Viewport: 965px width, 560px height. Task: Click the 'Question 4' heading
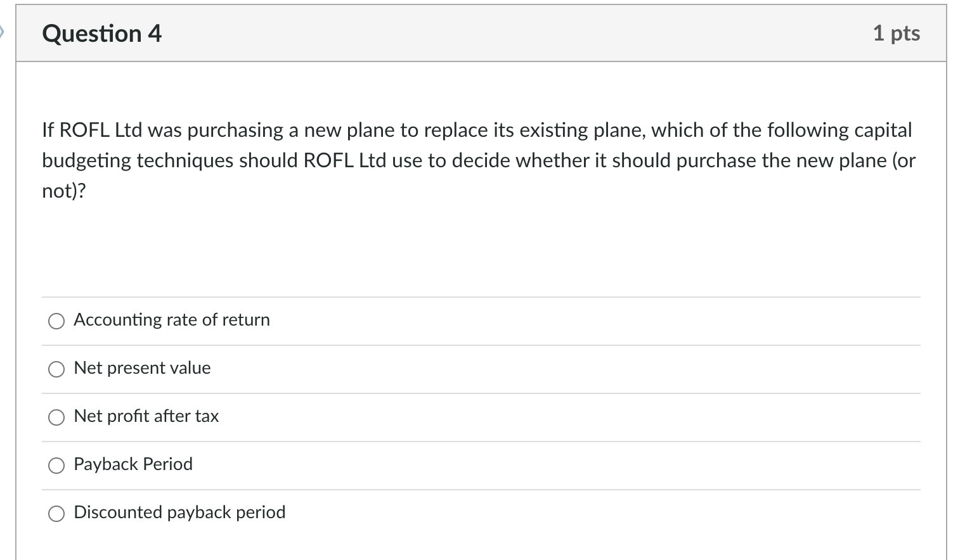(x=102, y=34)
